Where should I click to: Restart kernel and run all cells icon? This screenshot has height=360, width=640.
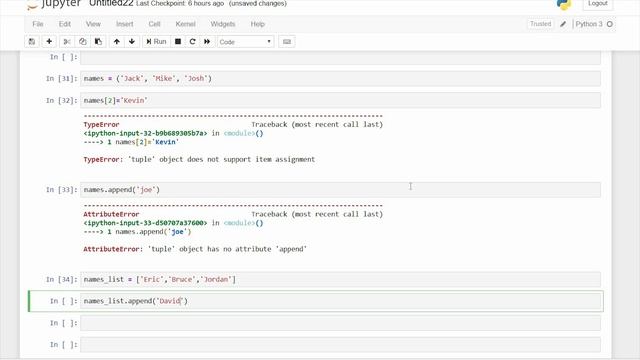(x=207, y=42)
